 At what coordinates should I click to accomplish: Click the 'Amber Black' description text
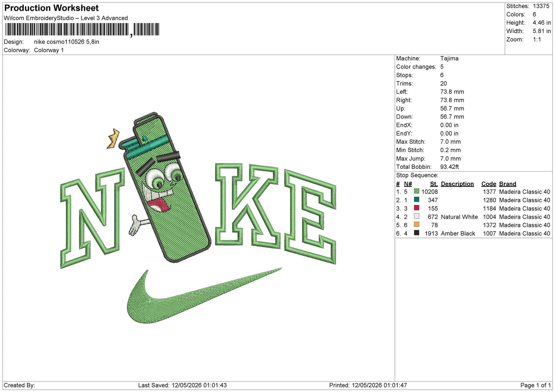458,234
